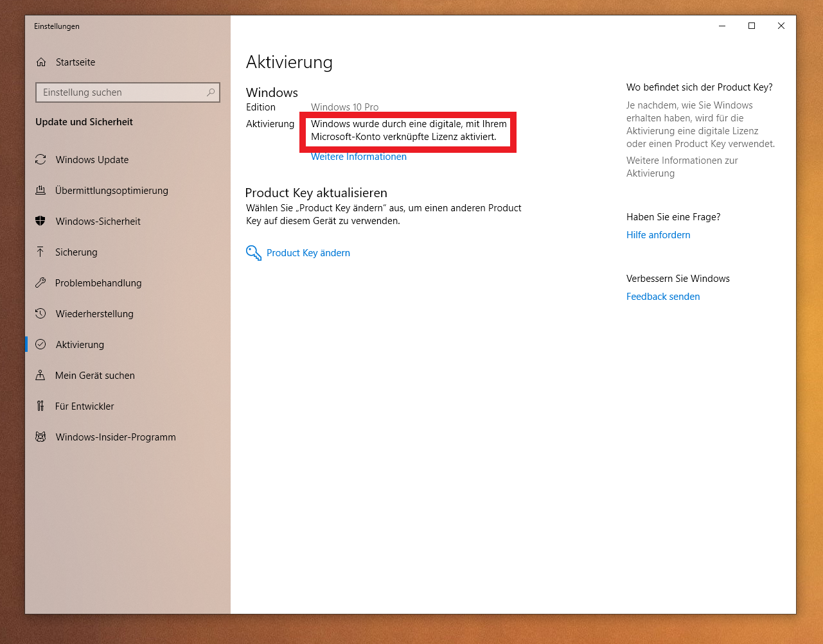
Task: Click the Windows Update refresh icon
Action: click(40, 159)
